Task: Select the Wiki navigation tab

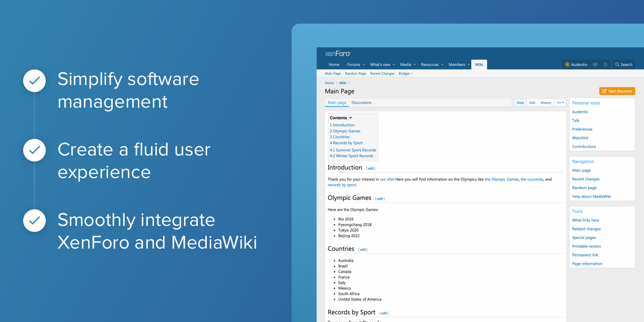Action: coord(479,64)
